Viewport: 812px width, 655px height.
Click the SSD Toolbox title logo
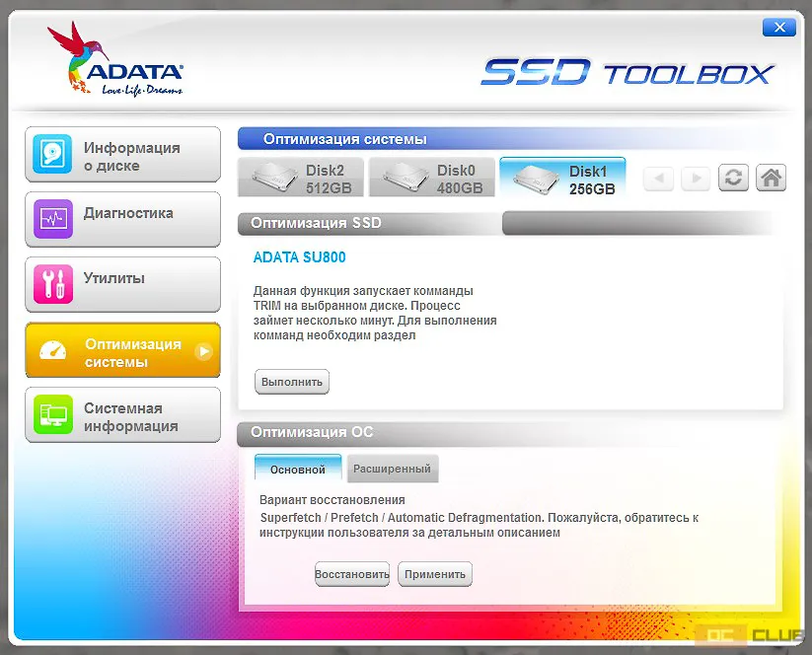tap(627, 72)
